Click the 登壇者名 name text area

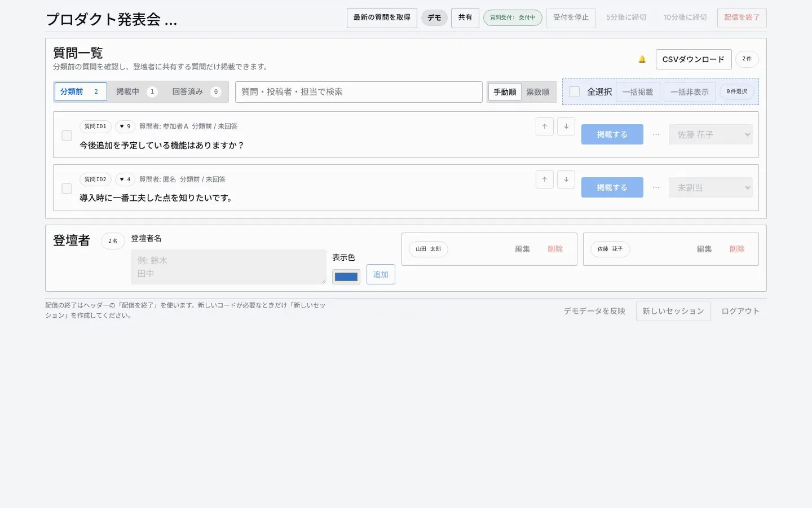click(x=228, y=267)
